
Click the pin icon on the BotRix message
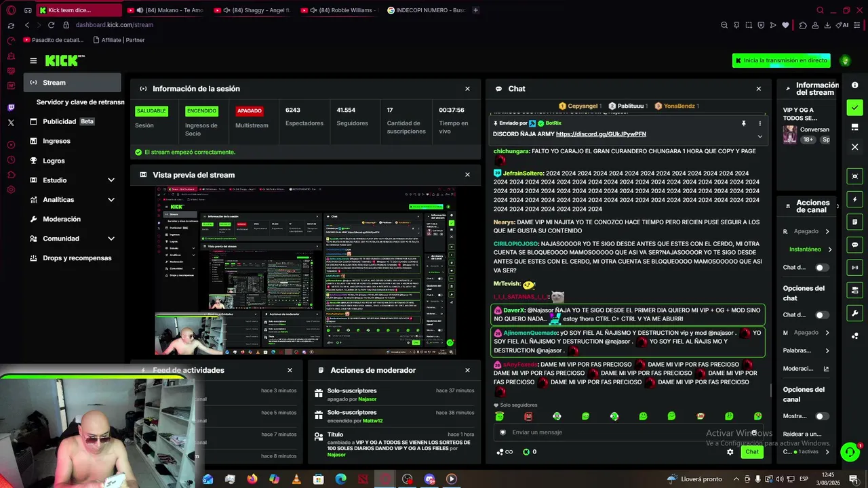[x=744, y=123]
